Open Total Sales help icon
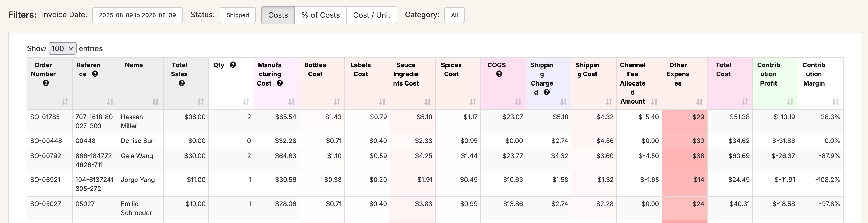 pos(182,83)
